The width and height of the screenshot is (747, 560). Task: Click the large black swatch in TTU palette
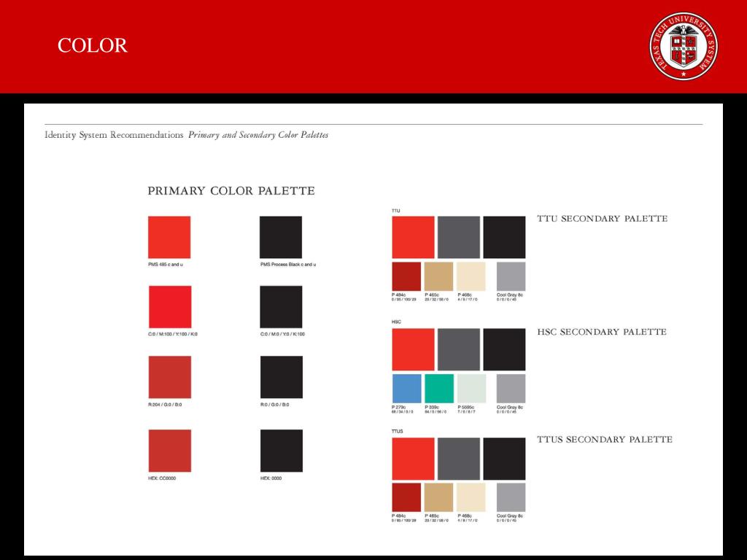504,237
